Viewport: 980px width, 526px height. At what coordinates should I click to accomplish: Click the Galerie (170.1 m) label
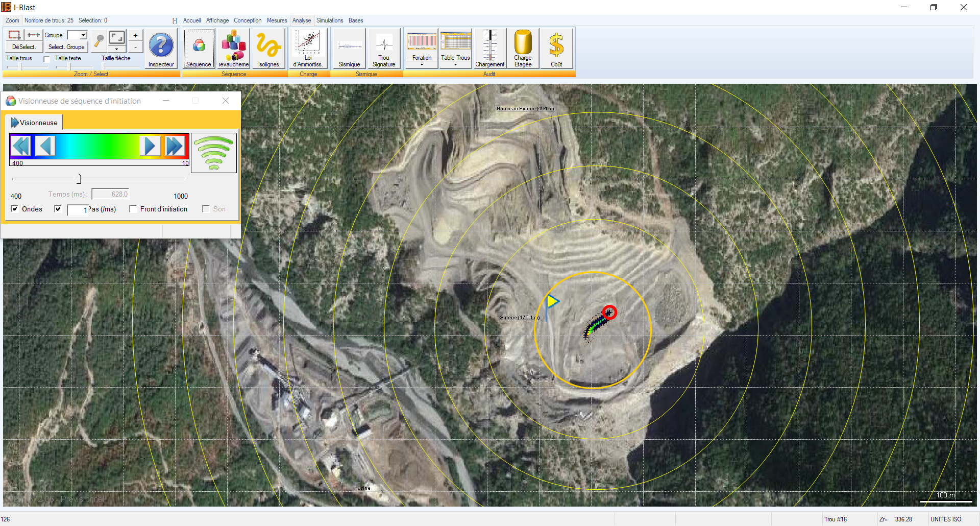(x=519, y=317)
